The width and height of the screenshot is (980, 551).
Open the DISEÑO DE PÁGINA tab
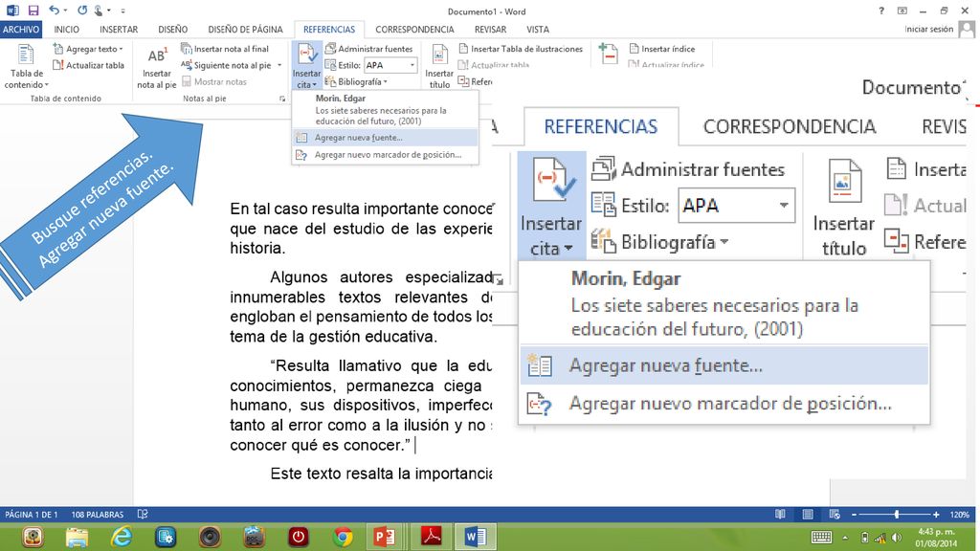[x=245, y=30]
